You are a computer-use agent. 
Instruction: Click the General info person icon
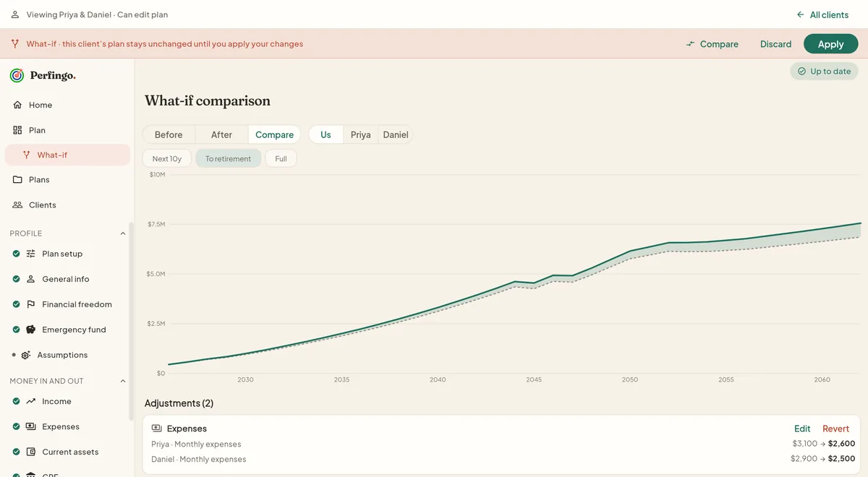pyautogui.click(x=30, y=279)
